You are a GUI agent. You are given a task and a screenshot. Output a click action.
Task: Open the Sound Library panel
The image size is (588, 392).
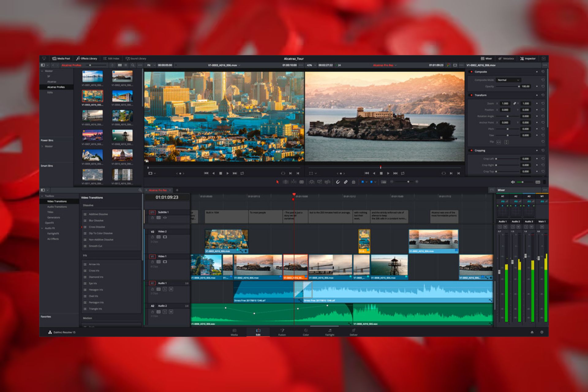[x=136, y=58]
